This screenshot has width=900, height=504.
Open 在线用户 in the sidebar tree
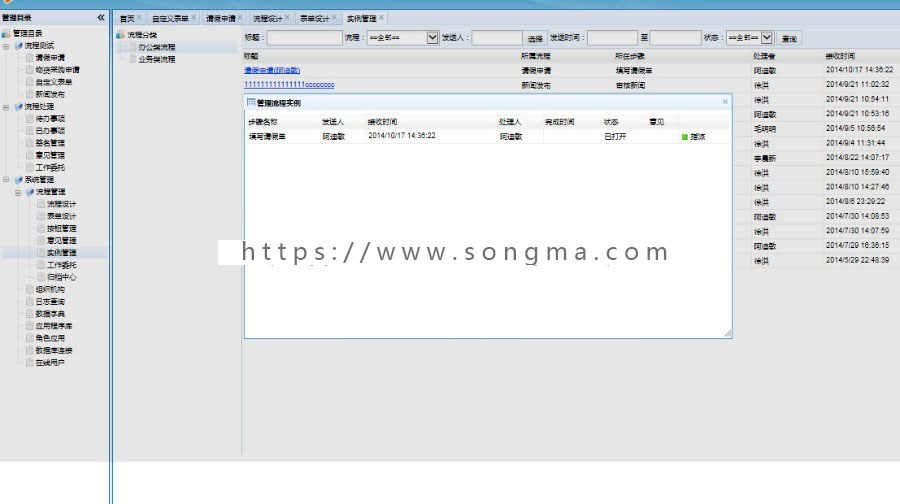[50, 363]
